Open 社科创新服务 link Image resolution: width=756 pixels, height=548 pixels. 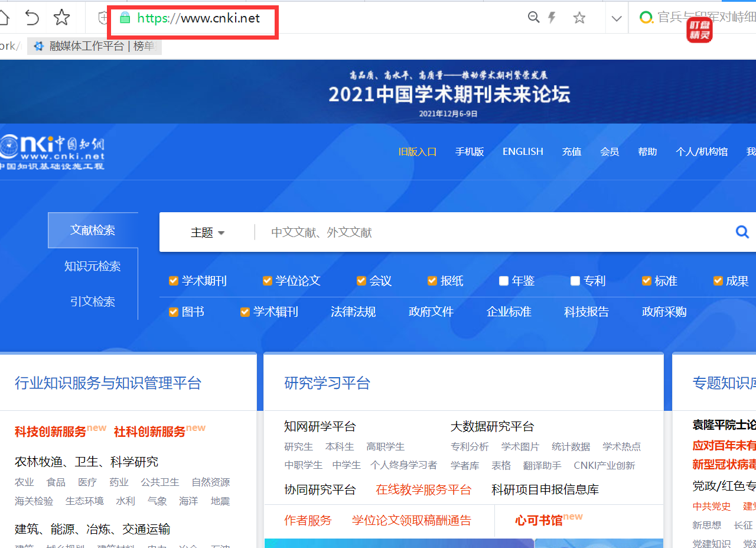click(150, 432)
